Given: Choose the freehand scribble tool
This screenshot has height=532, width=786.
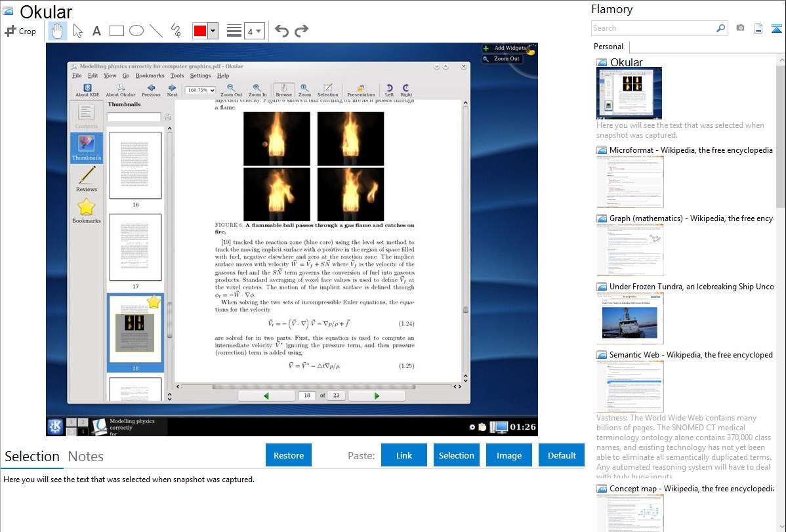Looking at the screenshot, I should click(176, 31).
